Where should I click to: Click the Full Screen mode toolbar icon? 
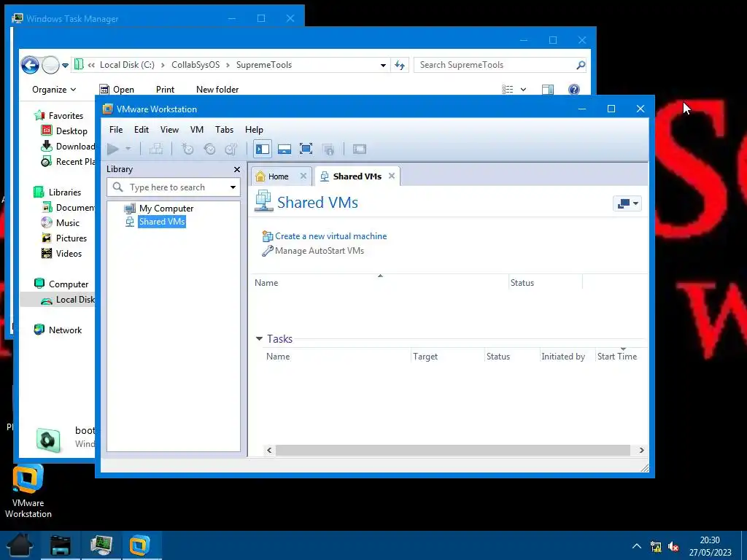click(306, 149)
